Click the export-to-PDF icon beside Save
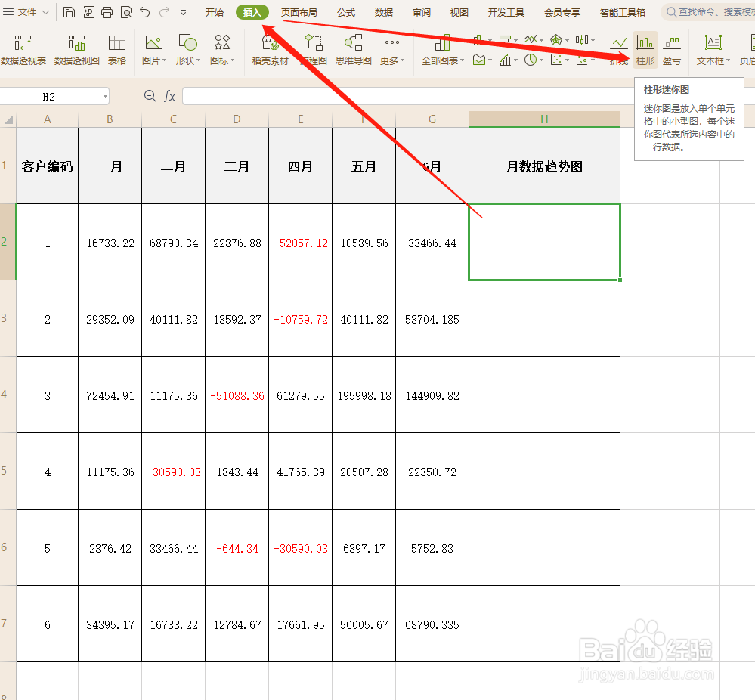The height and width of the screenshot is (700, 755). (88, 12)
